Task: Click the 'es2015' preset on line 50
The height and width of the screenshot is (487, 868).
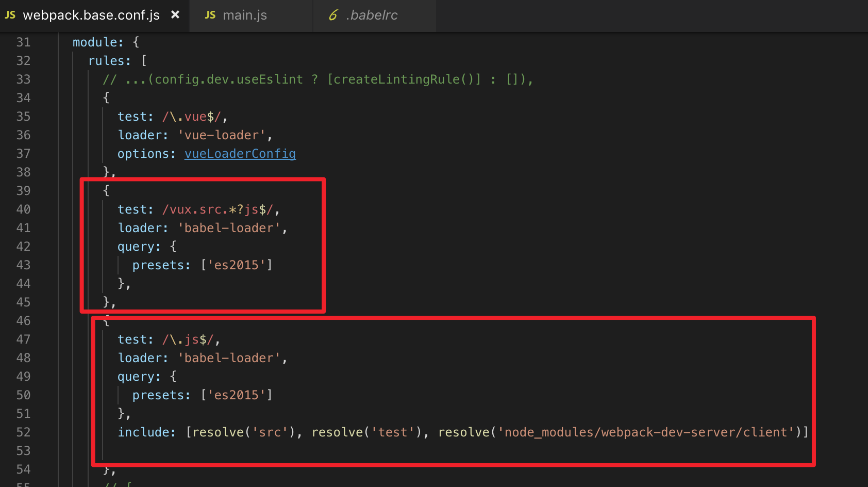Action: point(236,395)
